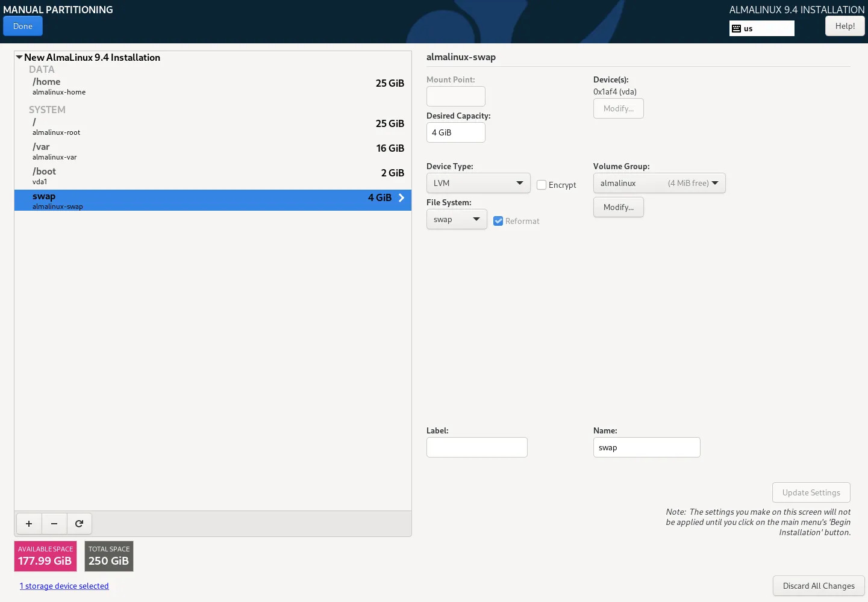
Task: Click the arrow chevron on swap row
Action: tap(401, 197)
